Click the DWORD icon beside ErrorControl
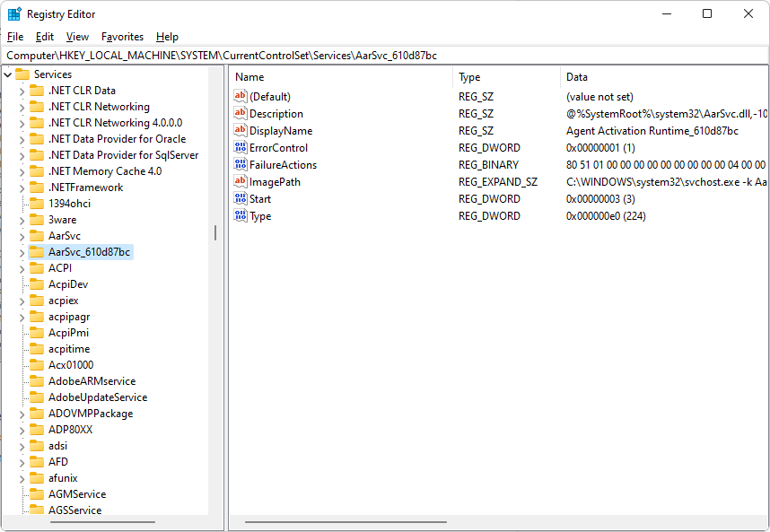Viewport: 770px width, 532px height. pos(241,147)
